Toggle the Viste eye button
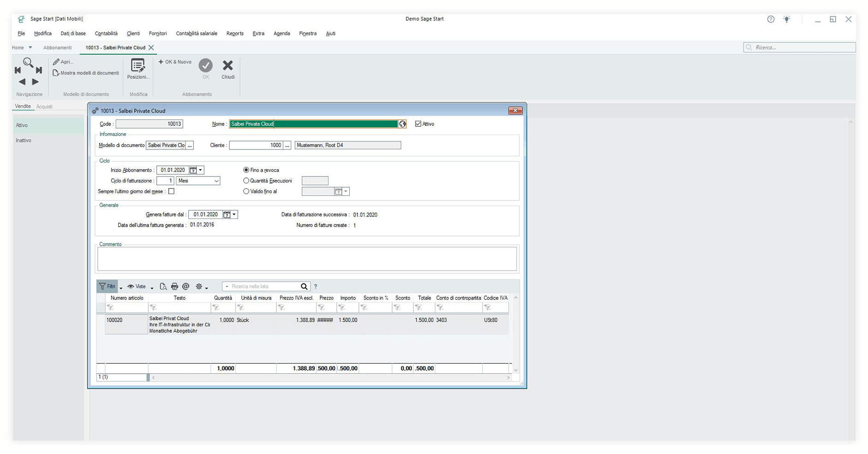Image resolution: width=868 pixels, height=454 pixels. click(x=136, y=287)
